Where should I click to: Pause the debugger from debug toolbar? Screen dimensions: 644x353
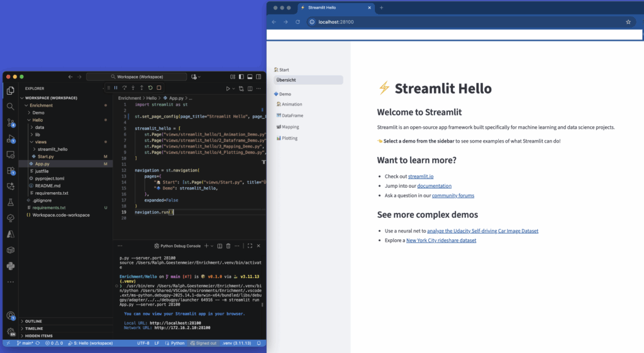click(116, 88)
